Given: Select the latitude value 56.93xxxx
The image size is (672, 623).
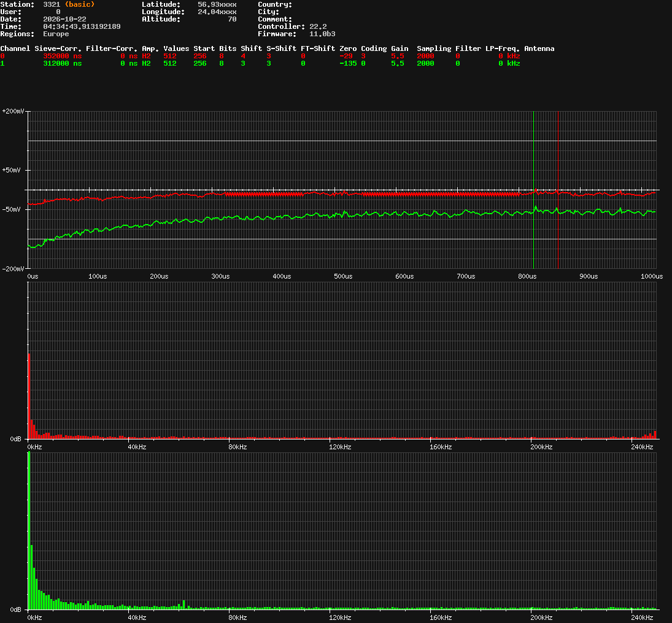Looking at the screenshot, I should click(217, 4).
